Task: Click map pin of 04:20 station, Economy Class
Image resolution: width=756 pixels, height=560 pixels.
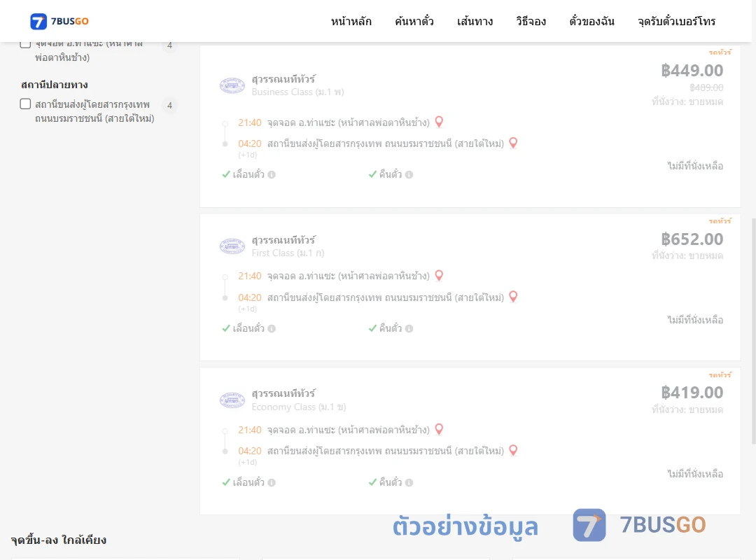Action: point(513,450)
